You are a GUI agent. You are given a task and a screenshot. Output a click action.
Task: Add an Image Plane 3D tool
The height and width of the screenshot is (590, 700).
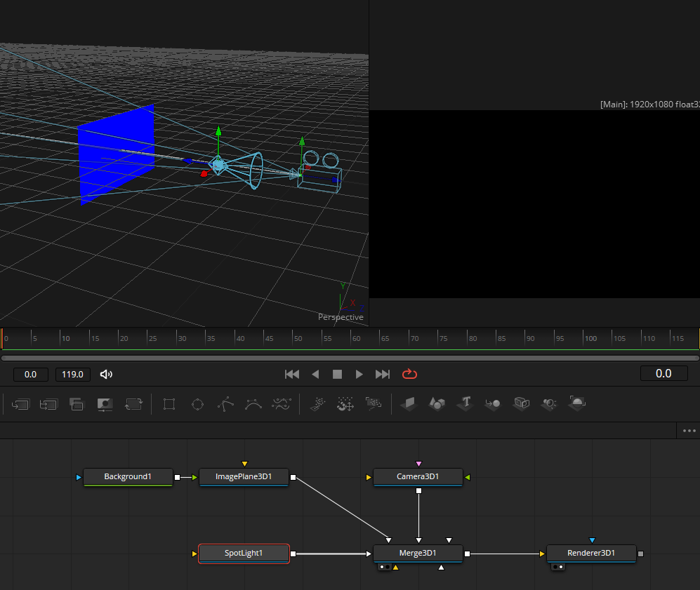pyautogui.click(x=409, y=404)
